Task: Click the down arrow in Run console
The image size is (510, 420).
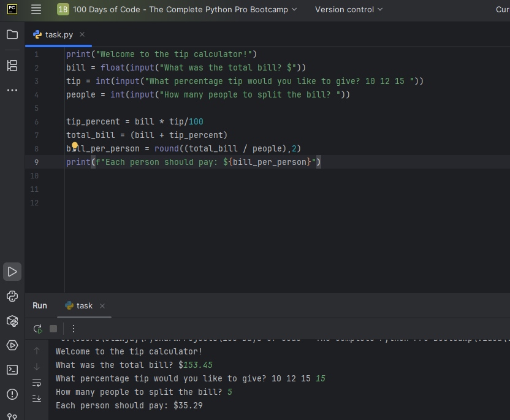Action: click(37, 367)
